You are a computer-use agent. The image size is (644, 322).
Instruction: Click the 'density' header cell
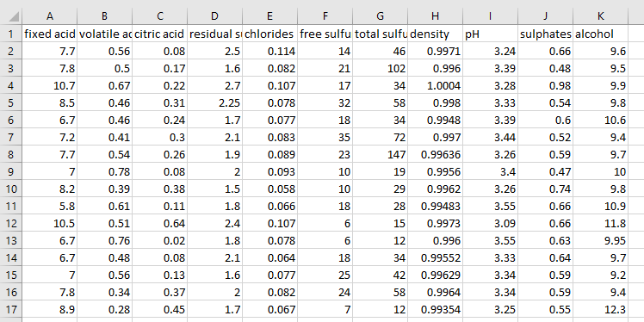(x=436, y=34)
